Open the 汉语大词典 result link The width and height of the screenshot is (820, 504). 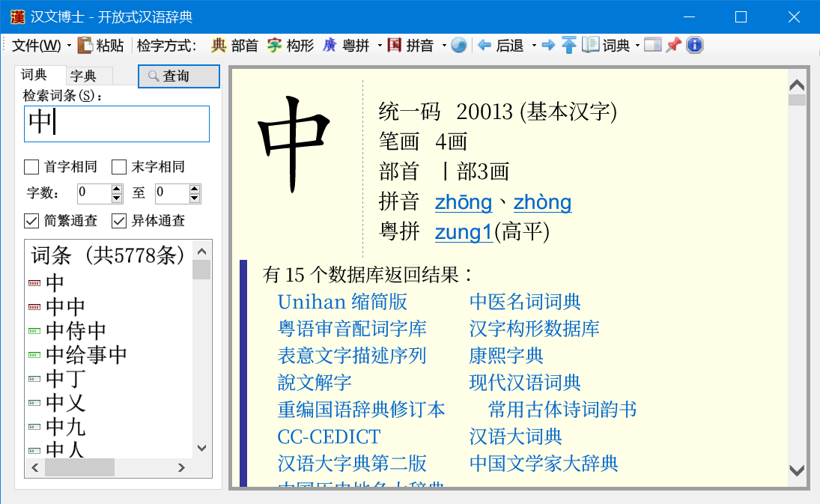pos(516,437)
